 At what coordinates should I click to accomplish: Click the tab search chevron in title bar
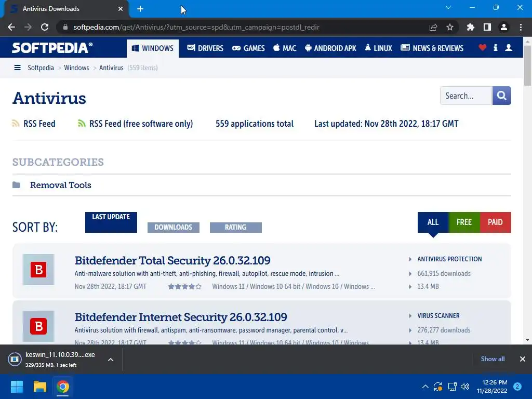[448, 7]
